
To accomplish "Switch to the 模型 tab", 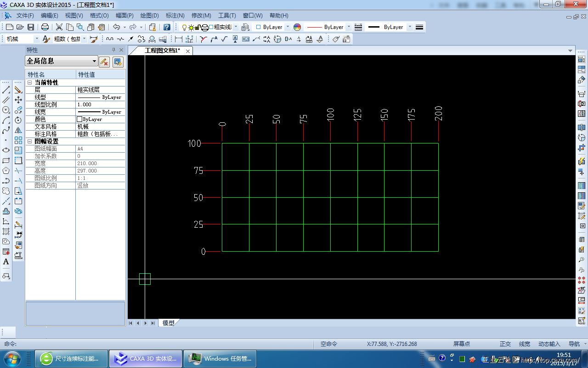I will tap(169, 323).
